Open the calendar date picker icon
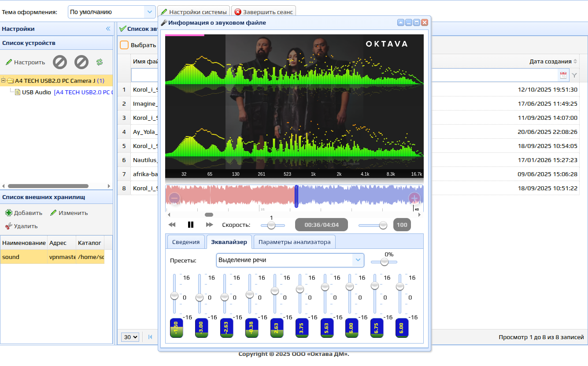Screen dimensions: 588x366 click(563, 75)
